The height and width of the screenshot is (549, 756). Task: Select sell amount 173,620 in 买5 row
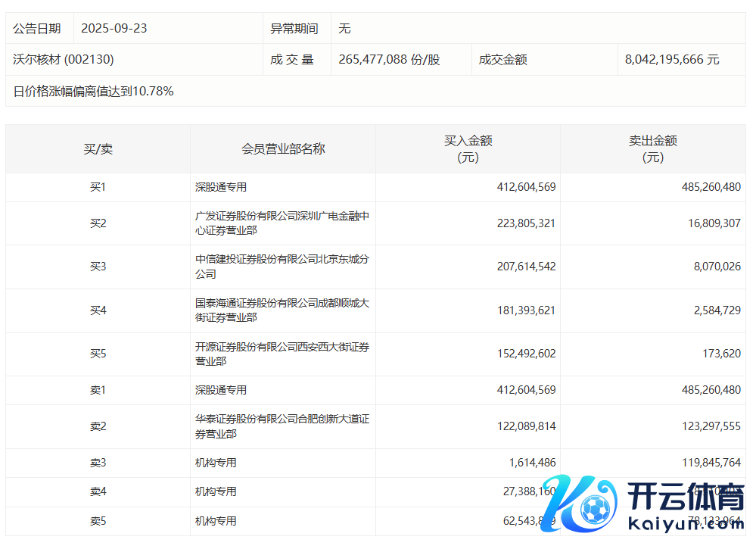pyautogui.click(x=720, y=354)
